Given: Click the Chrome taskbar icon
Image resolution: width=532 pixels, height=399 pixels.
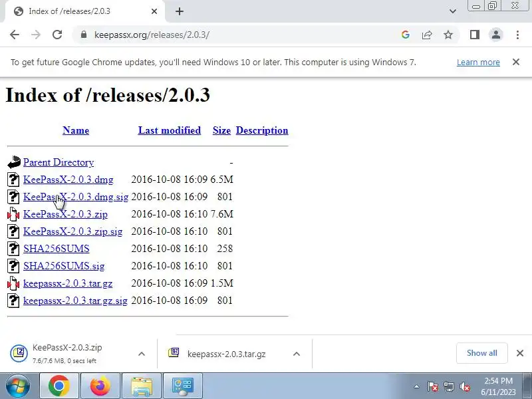Looking at the screenshot, I should (x=59, y=386).
